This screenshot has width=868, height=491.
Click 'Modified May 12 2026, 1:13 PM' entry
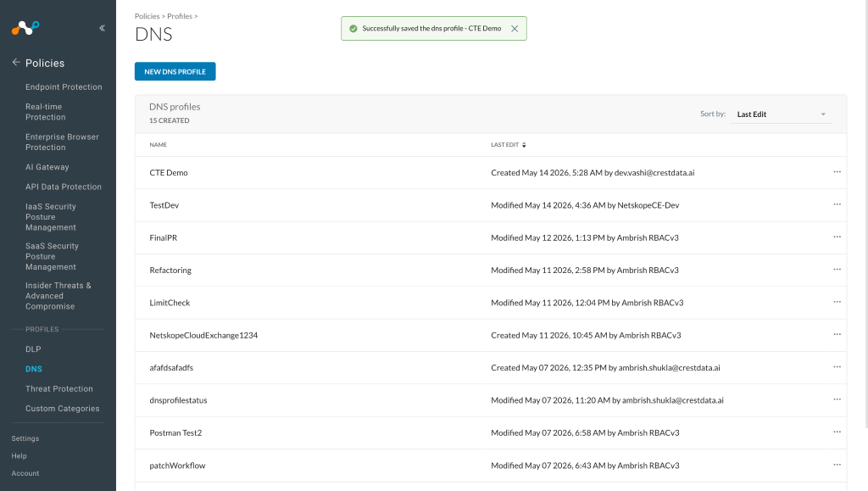click(x=585, y=238)
